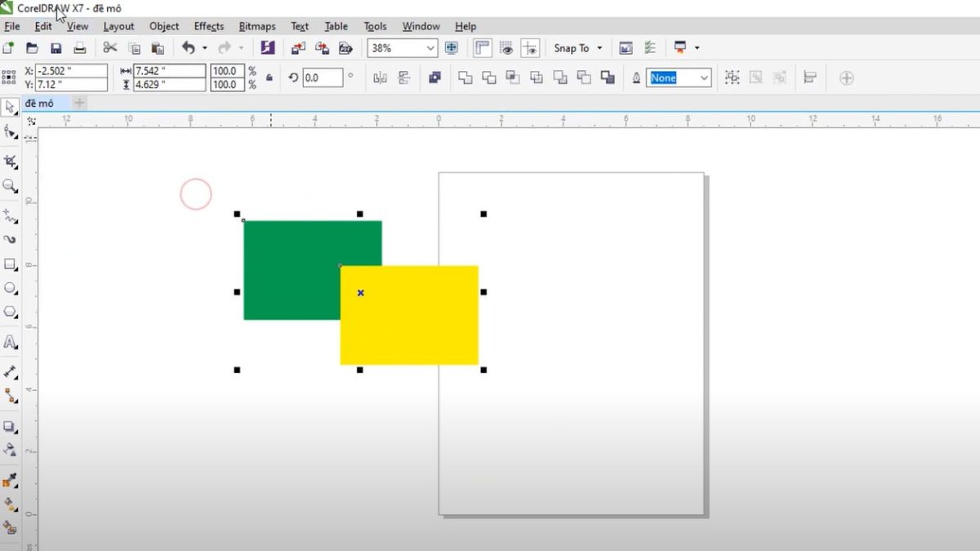Select the Text tool

[x=11, y=342]
